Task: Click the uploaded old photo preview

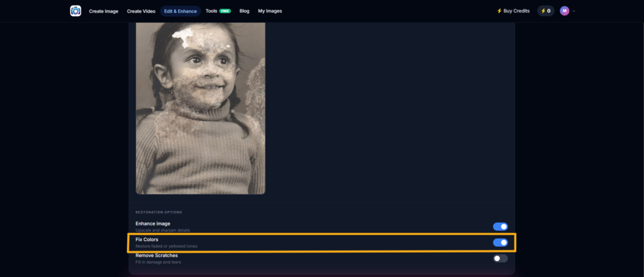Action: pyautogui.click(x=201, y=108)
